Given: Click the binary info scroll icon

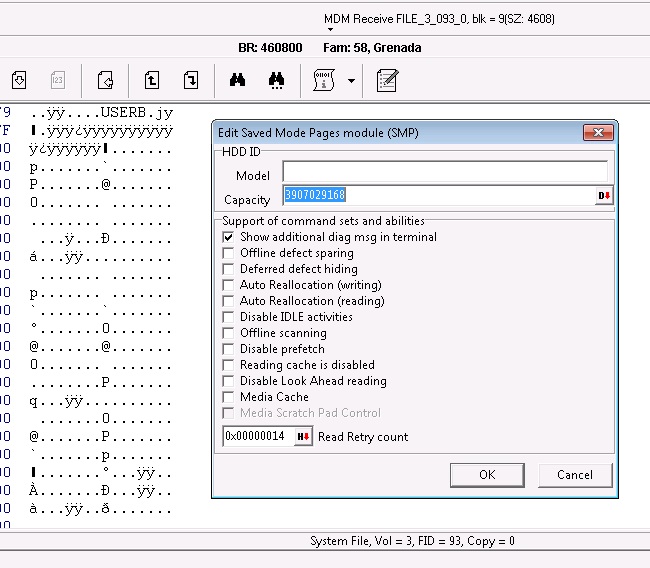Looking at the screenshot, I should point(324,80).
